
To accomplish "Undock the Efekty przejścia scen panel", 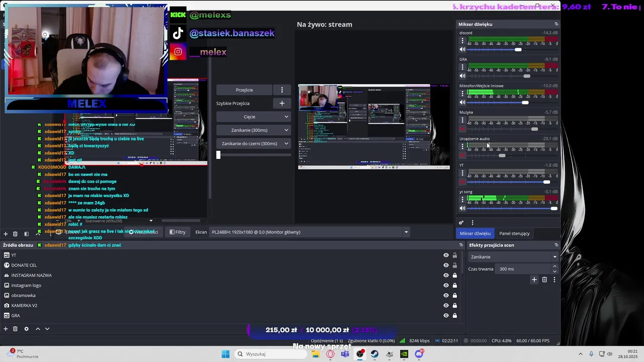I will pos(556,245).
